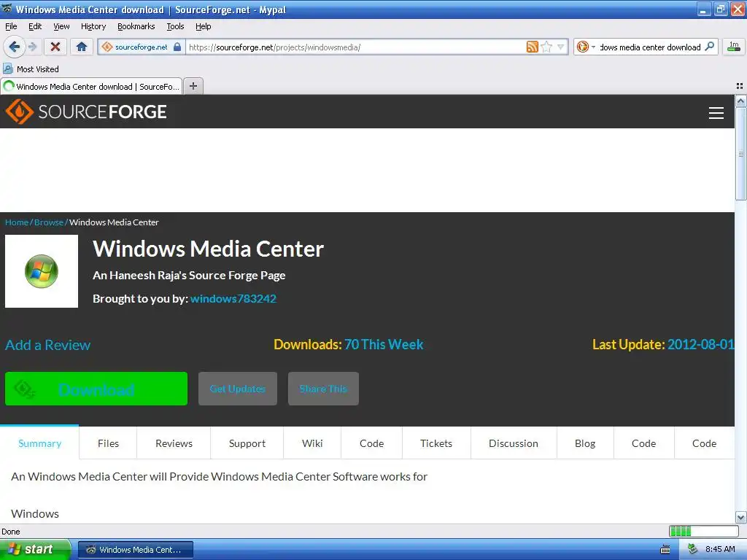747x560 pixels.
Task: Go back with the Back arrow button
Action: [14, 47]
